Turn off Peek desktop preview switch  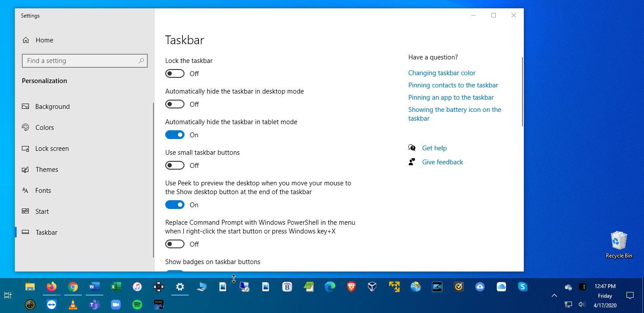pyautogui.click(x=175, y=205)
